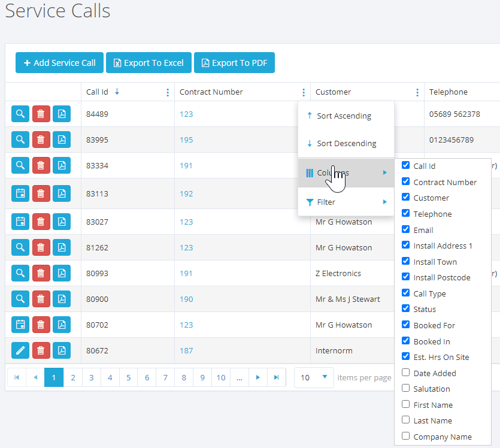Choose Sort Ascending from menu

(x=344, y=116)
